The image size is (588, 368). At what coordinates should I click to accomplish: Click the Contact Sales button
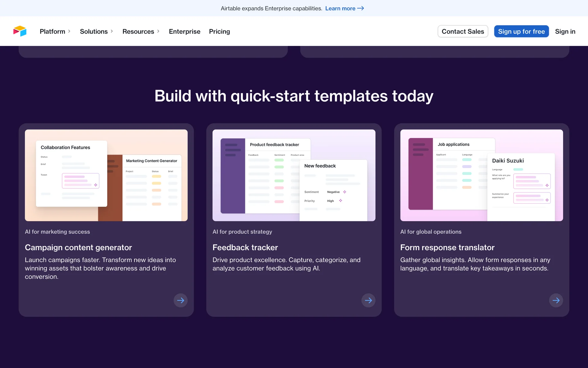click(x=462, y=31)
